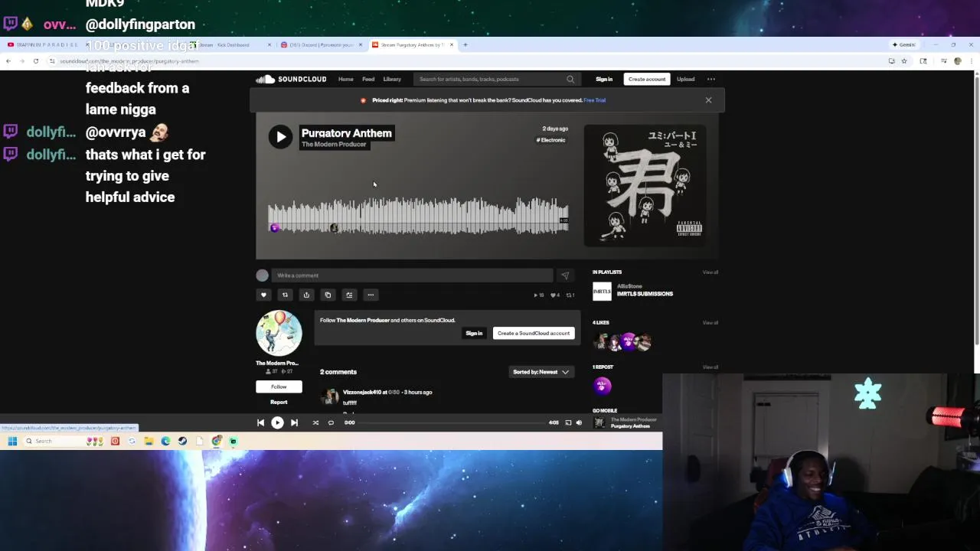The image size is (980, 551).
Task: Open the more options ellipsis under the track
Action: (x=371, y=295)
